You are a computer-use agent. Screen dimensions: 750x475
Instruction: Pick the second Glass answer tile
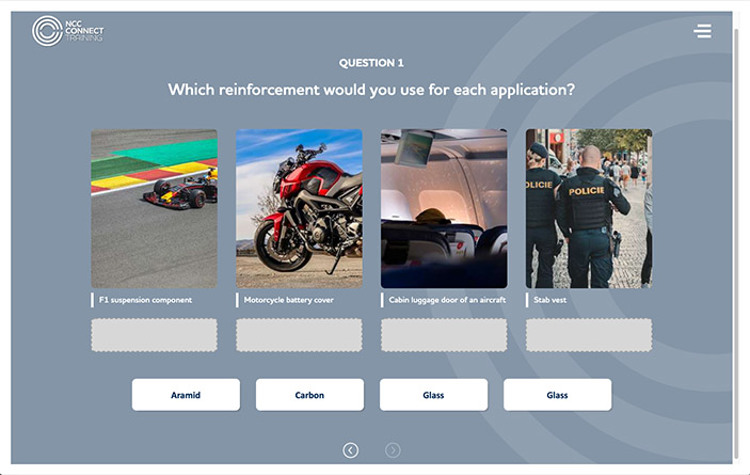tap(557, 395)
